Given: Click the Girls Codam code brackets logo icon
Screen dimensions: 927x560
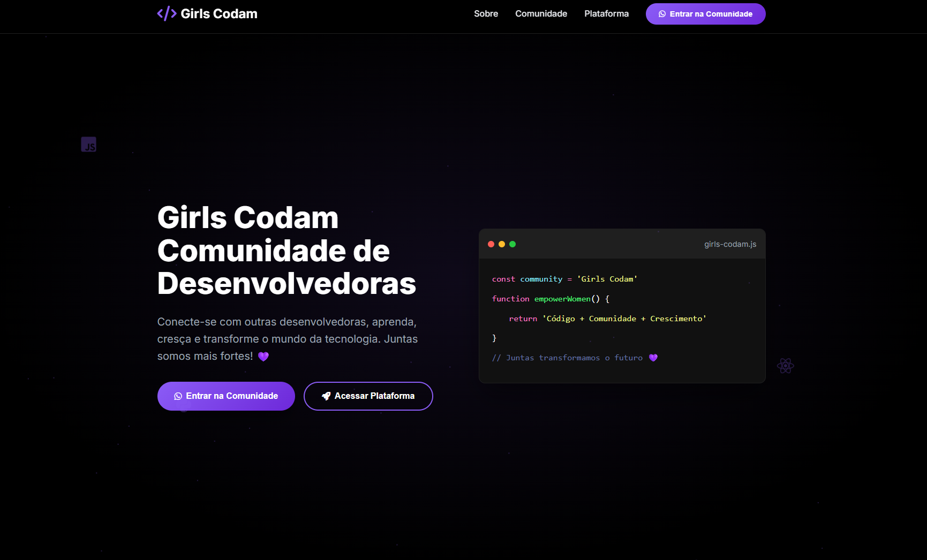Looking at the screenshot, I should (x=166, y=13).
